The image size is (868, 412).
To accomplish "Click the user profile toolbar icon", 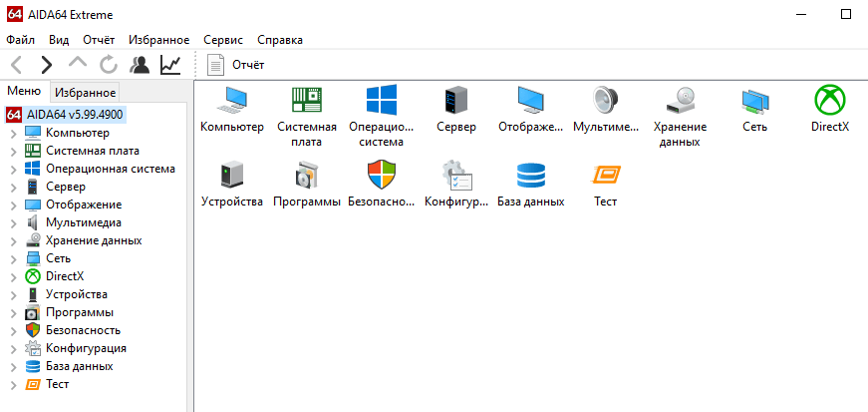I will [x=140, y=65].
